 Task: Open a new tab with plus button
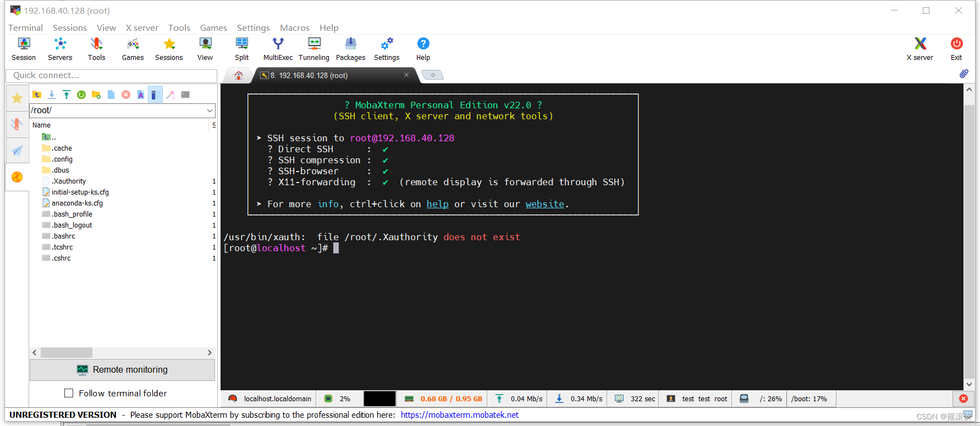tap(433, 75)
